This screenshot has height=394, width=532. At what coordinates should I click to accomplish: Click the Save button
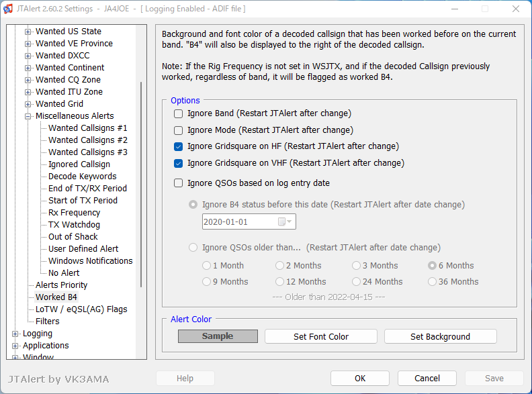click(494, 379)
